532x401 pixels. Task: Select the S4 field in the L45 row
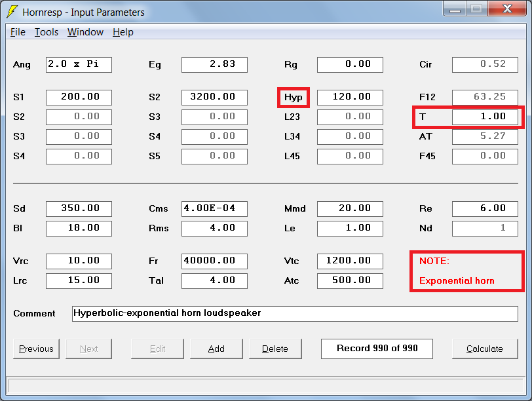coord(79,157)
